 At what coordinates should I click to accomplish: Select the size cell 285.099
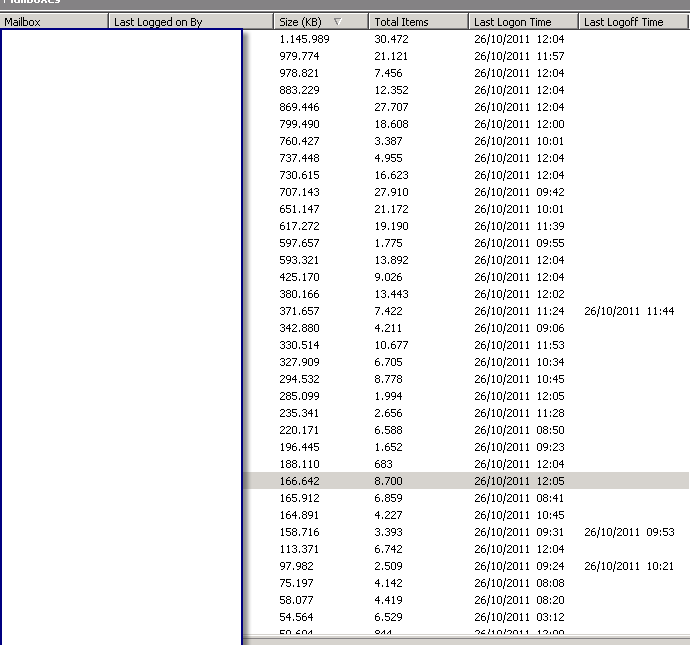tap(299, 396)
